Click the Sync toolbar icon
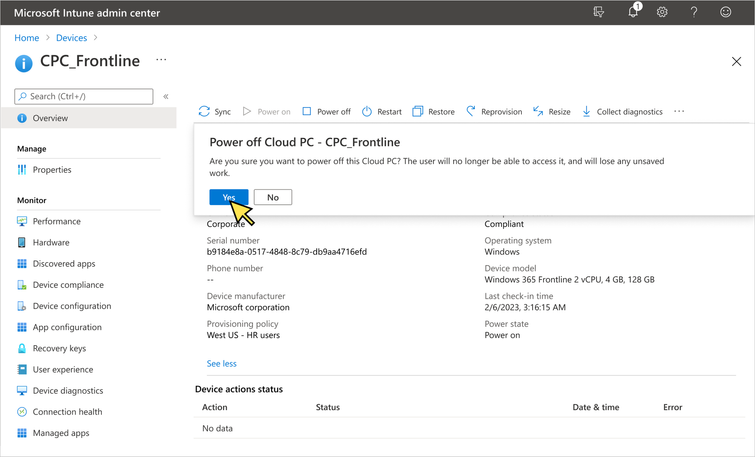The width and height of the screenshot is (755, 457). click(x=204, y=111)
